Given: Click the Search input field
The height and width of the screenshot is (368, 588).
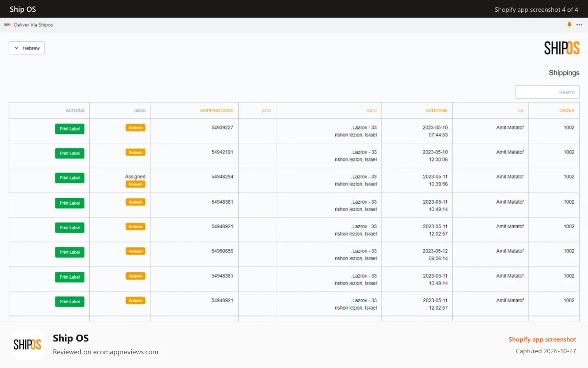Looking at the screenshot, I should (547, 92).
